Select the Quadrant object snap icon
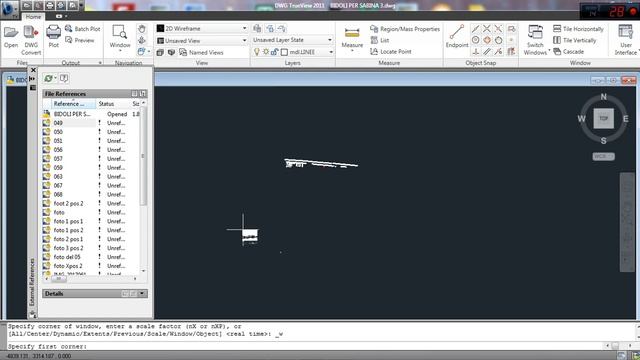The height and width of the screenshot is (360, 640). [x=487, y=40]
